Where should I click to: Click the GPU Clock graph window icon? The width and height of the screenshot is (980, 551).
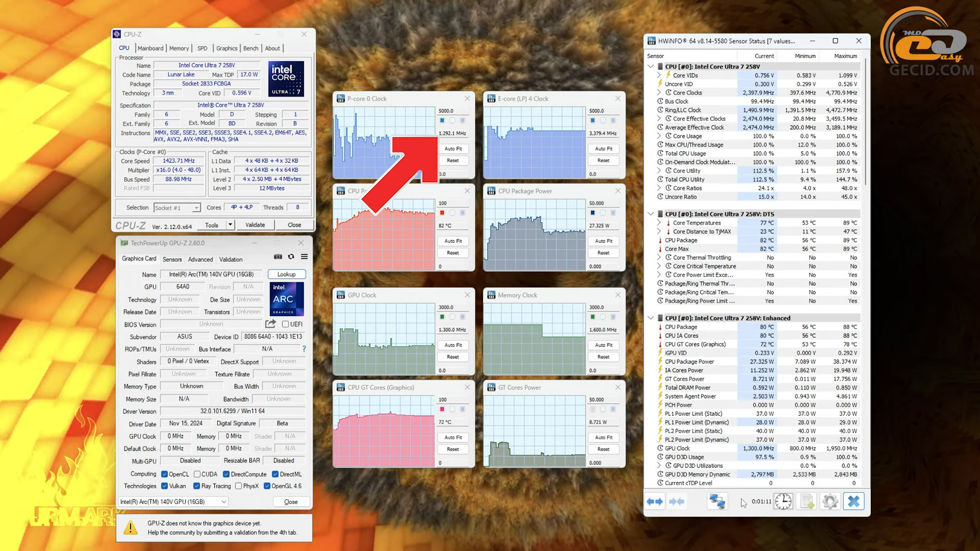[341, 295]
